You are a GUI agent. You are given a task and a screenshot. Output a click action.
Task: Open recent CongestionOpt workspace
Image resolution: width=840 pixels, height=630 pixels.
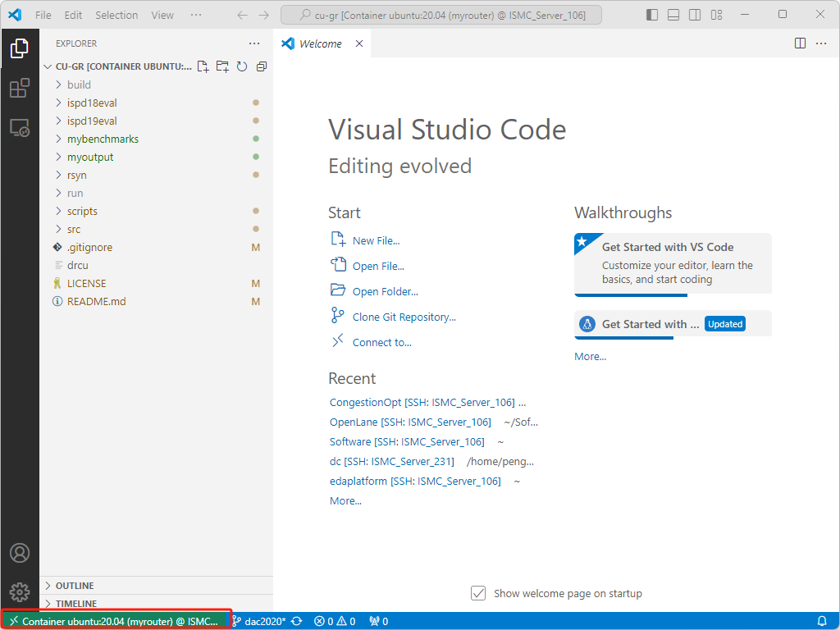tap(422, 402)
